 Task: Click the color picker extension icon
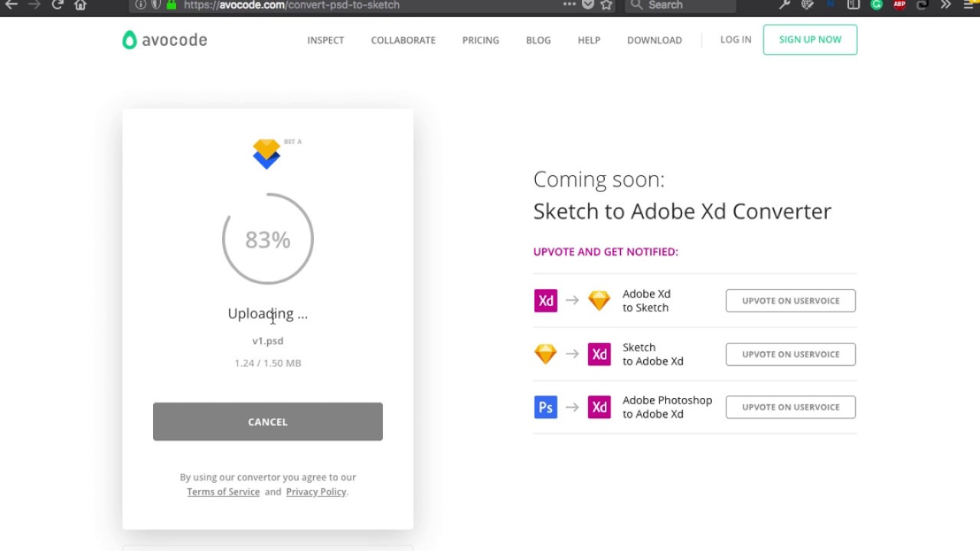click(x=807, y=5)
